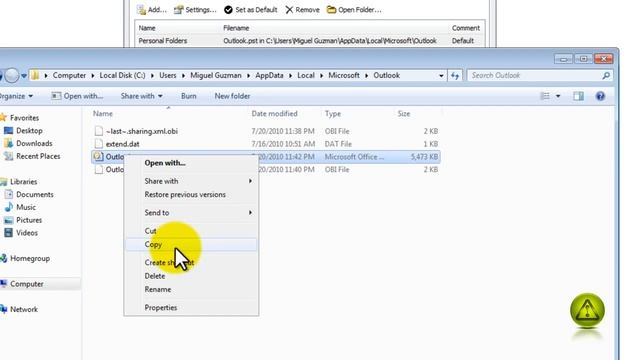This screenshot has width=640, height=360.
Task: Select Open with... in context menu
Action: pyautogui.click(x=191, y=163)
